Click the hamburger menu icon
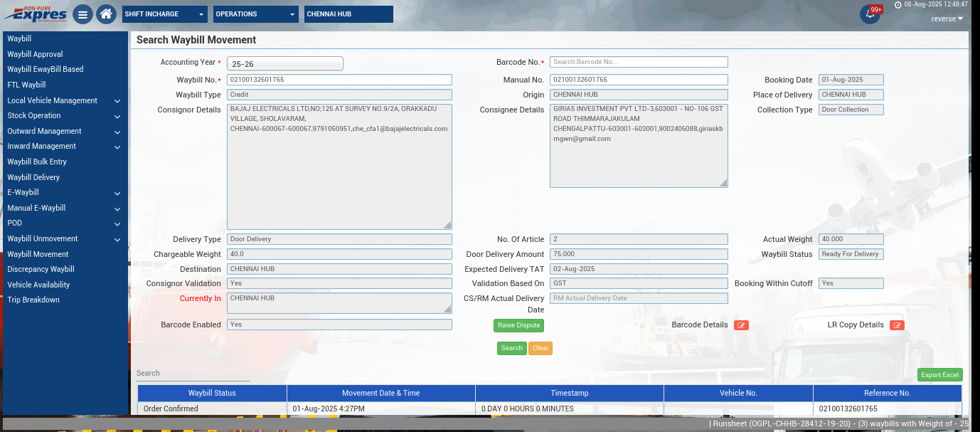 point(82,14)
